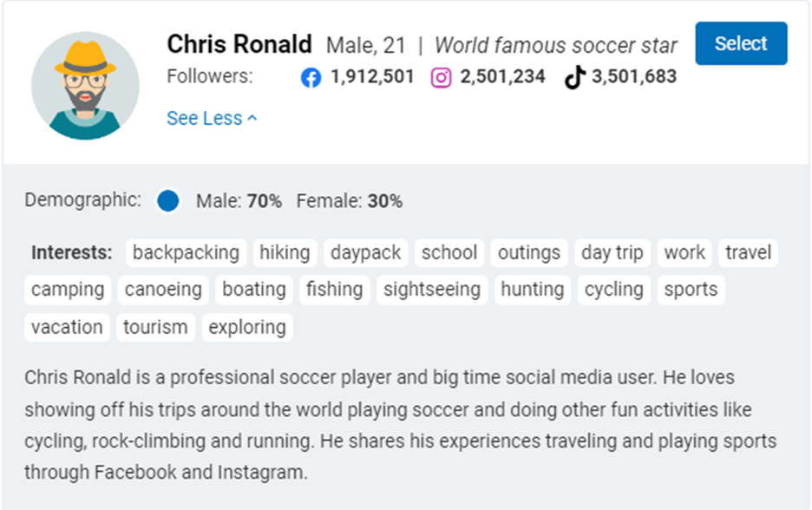Select the day trip interest tag

(612, 252)
